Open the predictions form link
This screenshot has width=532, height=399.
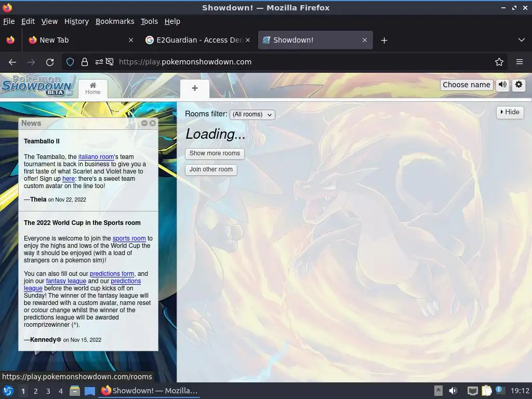112,273
